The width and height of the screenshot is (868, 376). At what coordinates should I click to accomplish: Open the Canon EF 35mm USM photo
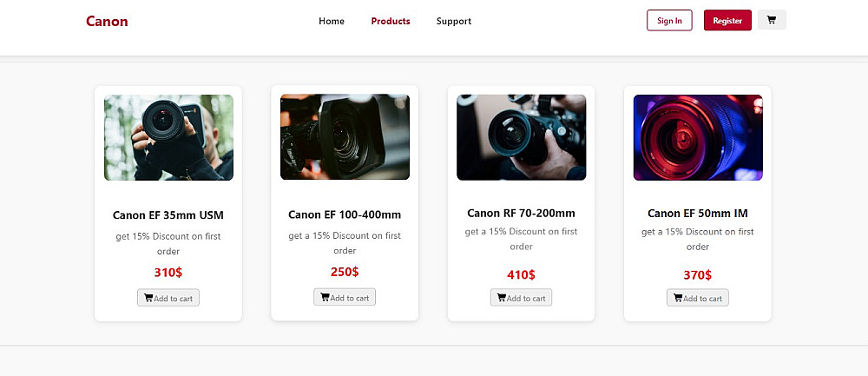168,137
